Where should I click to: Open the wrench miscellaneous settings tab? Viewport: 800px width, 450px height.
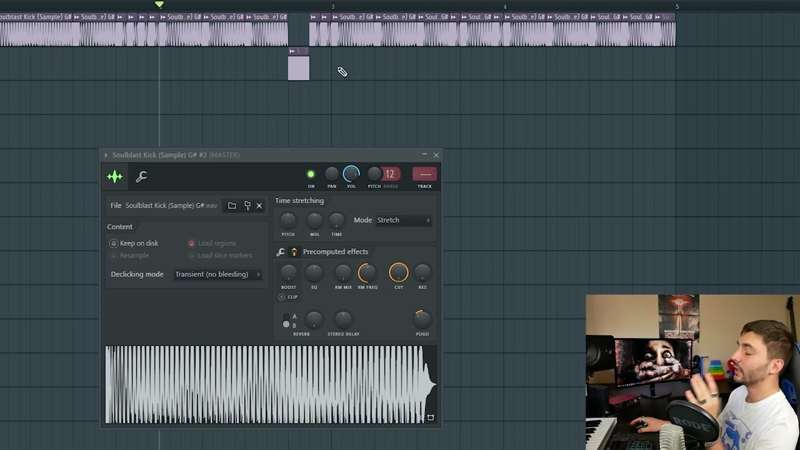point(141,177)
